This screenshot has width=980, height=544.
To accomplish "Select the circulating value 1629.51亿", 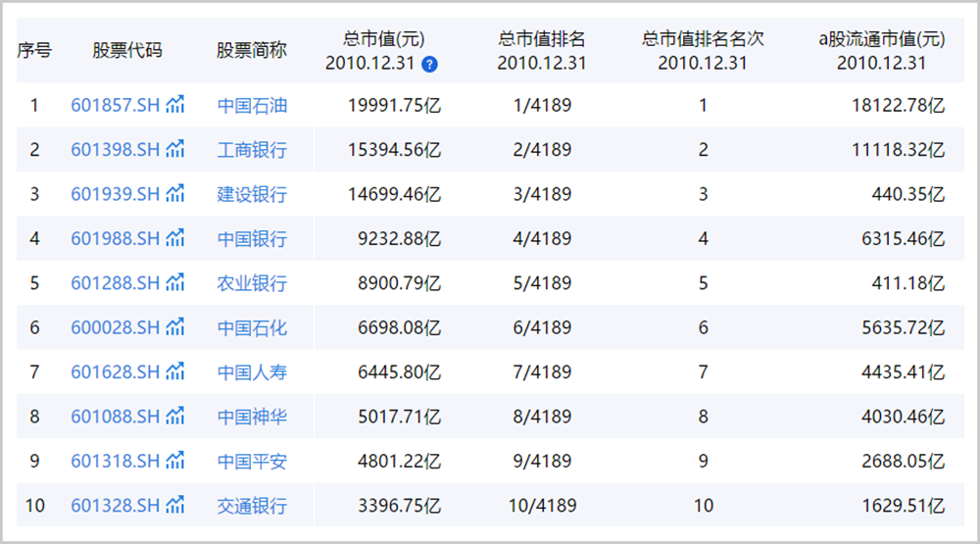I will tap(904, 505).
